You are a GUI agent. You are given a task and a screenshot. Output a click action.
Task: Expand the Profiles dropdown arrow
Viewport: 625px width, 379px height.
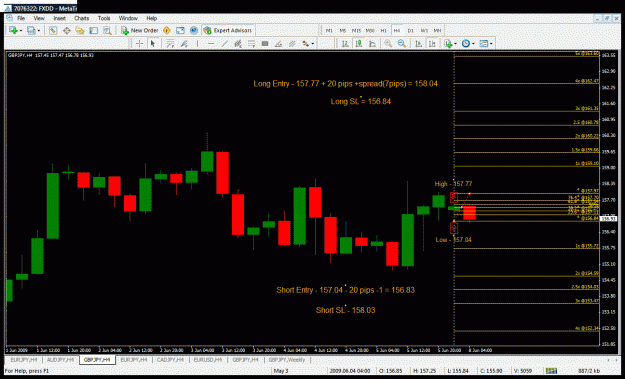point(39,31)
